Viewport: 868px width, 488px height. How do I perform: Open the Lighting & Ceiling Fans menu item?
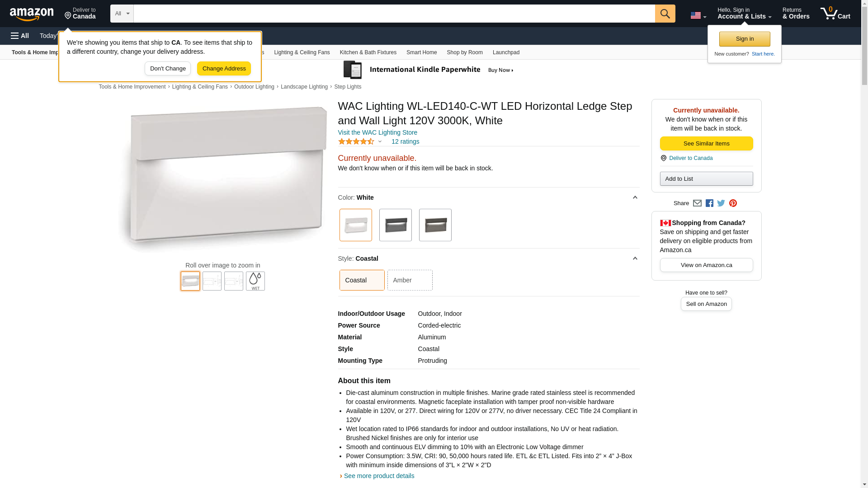tap(302, 52)
